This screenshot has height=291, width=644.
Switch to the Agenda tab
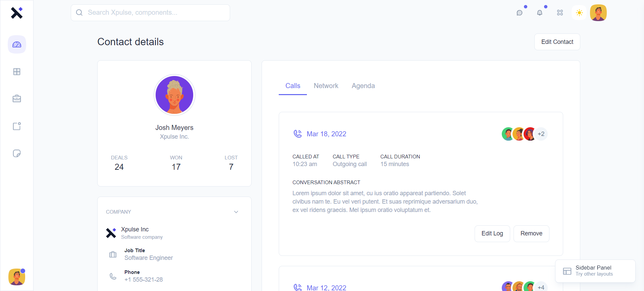[363, 86]
